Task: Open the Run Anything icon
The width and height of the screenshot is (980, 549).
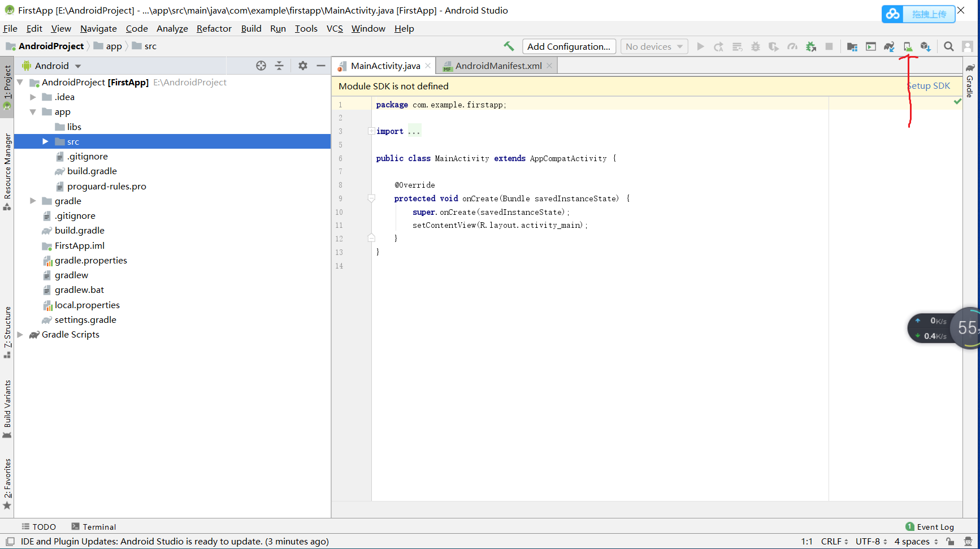Action: pyautogui.click(x=871, y=46)
